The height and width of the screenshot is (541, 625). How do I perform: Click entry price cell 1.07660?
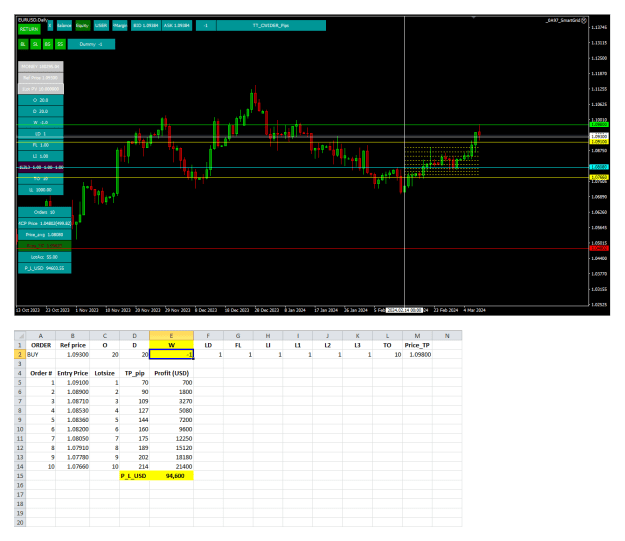pos(73,466)
